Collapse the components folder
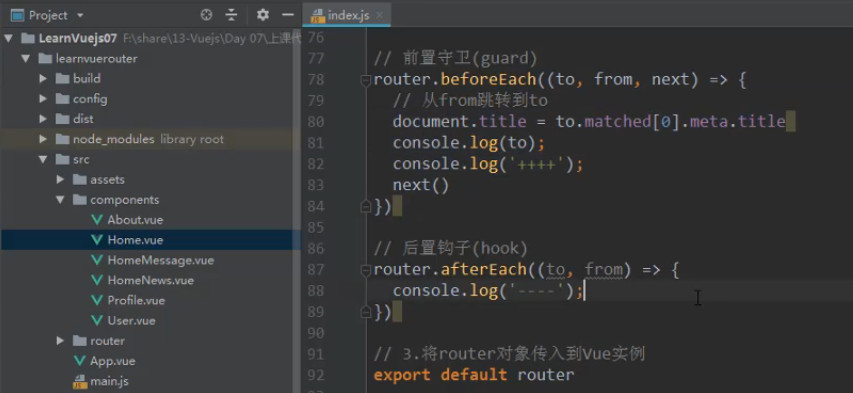The height and width of the screenshot is (393, 853). coord(60,200)
